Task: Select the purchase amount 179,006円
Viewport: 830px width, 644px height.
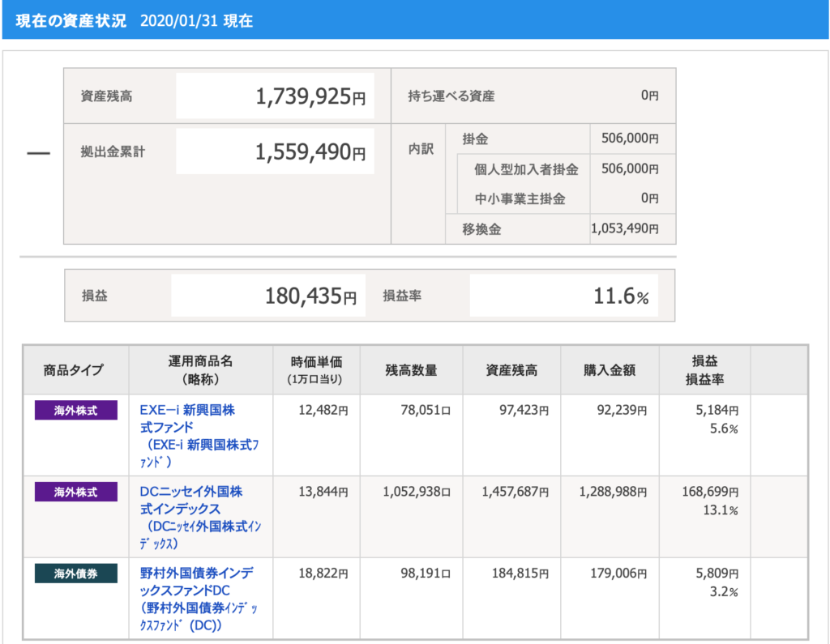Action: point(618,573)
